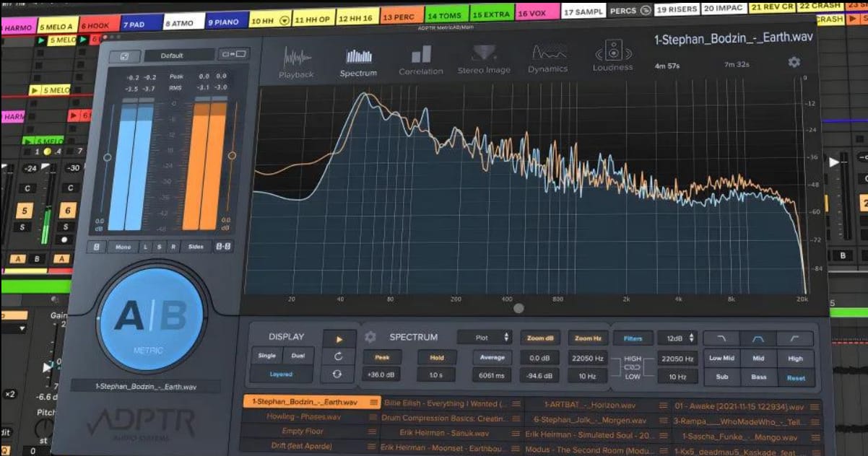Click the playlist handle beside 1-Stephan_Bodzin Earth.wav
Image resolution: width=868 pixels, height=456 pixels.
[373, 403]
